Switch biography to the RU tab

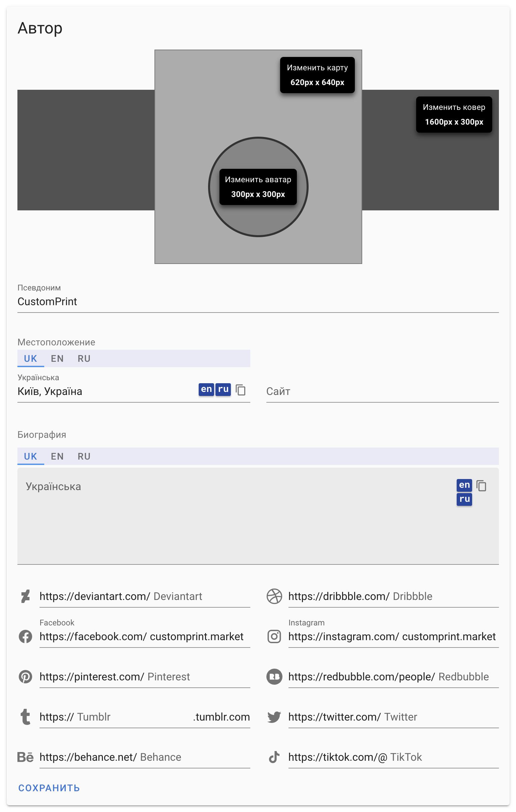coord(84,456)
